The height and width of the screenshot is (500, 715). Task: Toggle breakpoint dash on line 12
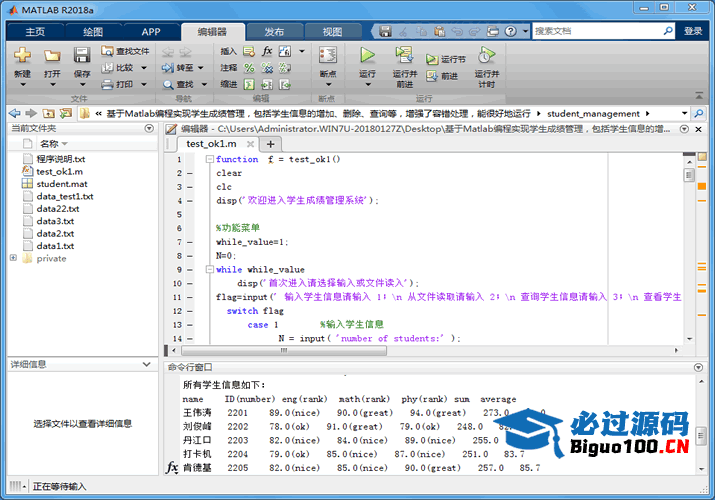pos(190,311)
